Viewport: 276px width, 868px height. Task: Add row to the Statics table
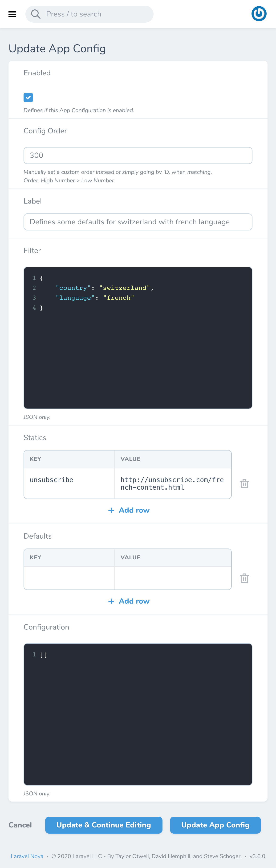[x=129, y=510]
